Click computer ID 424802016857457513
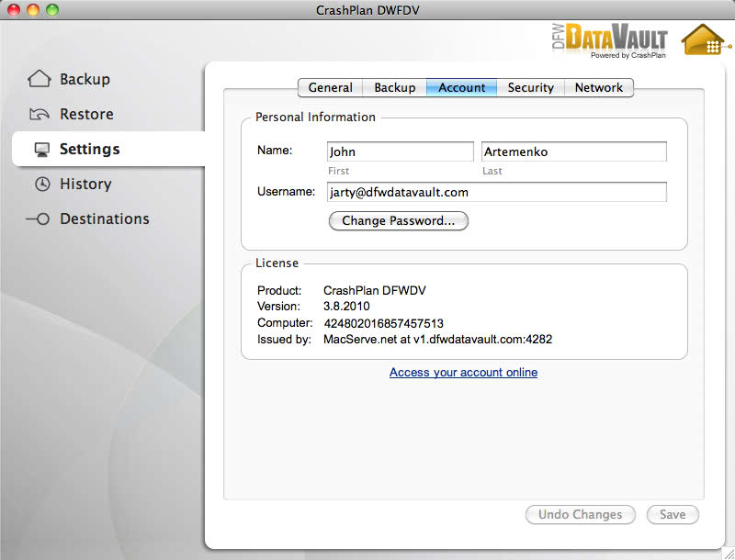 (383, 323)
